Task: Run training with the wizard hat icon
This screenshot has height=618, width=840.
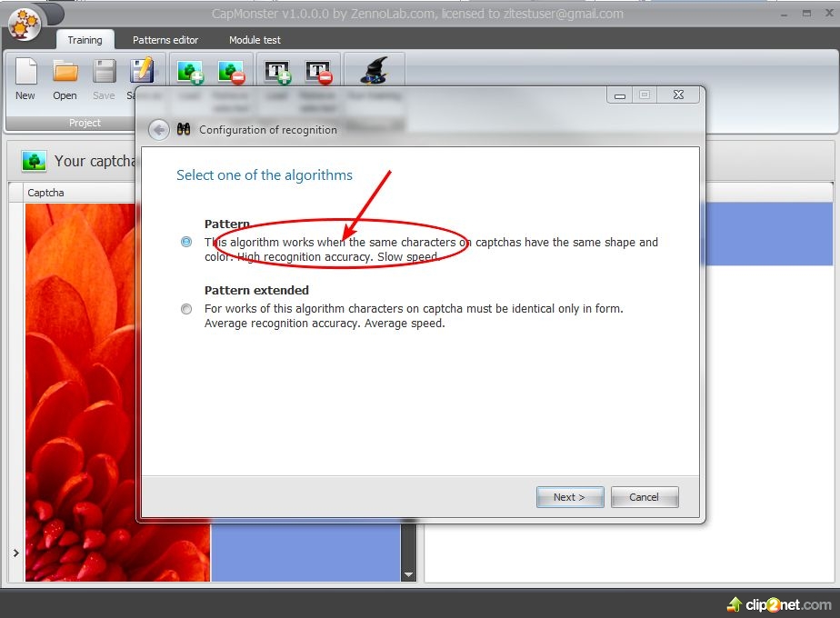Action: [374, 71]
